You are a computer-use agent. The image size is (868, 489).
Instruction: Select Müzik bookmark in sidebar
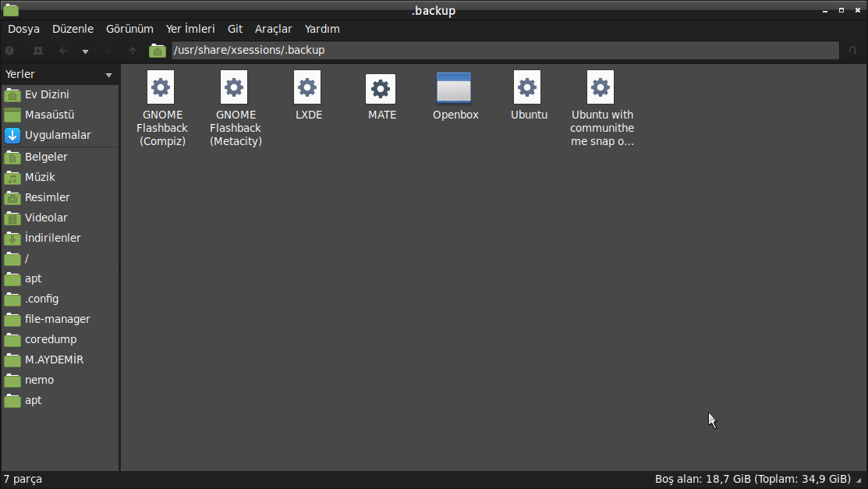coord(60,177)
